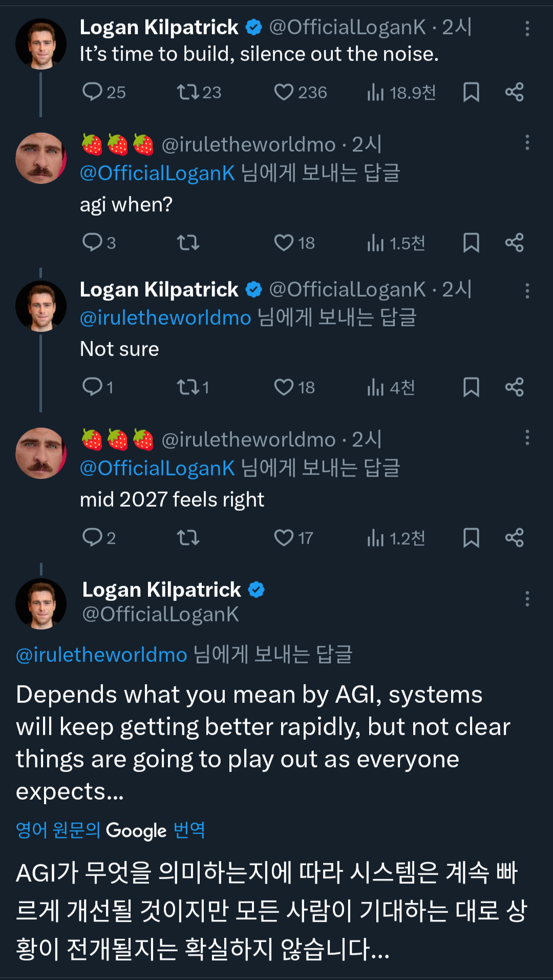Image resolution: width=553 pixels, height=980 pixels.
Task: Reply to the "Not sure" tweet
Action: pyautogui.click(x=93, y=387)
